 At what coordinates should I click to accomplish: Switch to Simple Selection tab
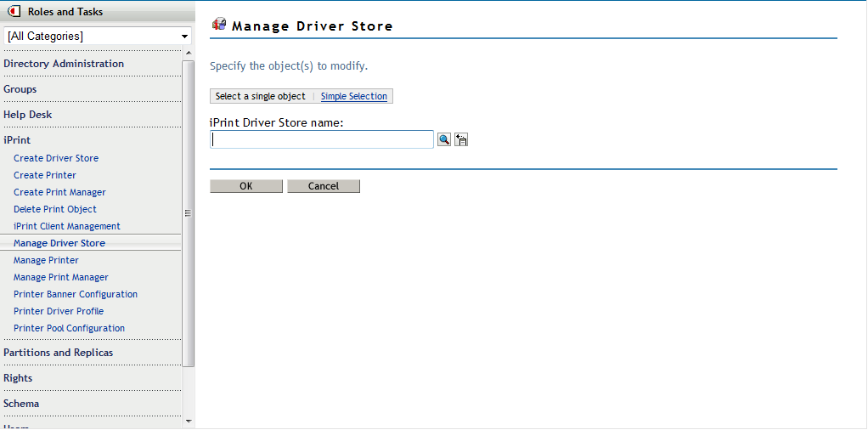pyautogui.click(x=353, y=96)
